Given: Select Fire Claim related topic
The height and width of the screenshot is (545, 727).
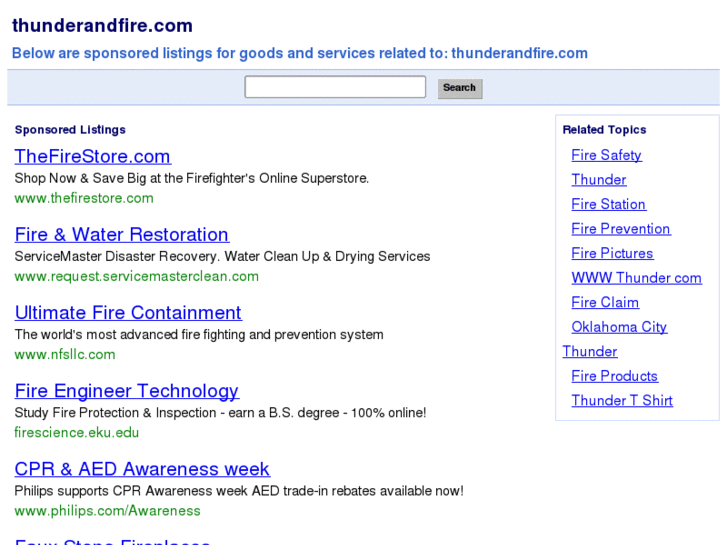Looking at the screenshot, I should (605, 302).
